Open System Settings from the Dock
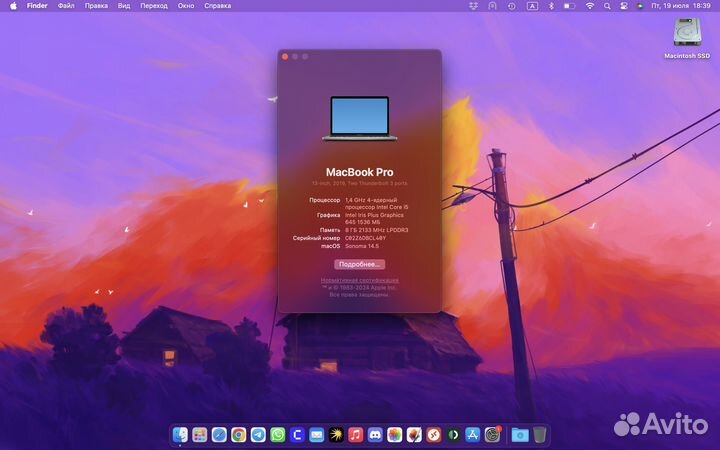This screenshot has height=450, width=720. [x=492, y=434]
